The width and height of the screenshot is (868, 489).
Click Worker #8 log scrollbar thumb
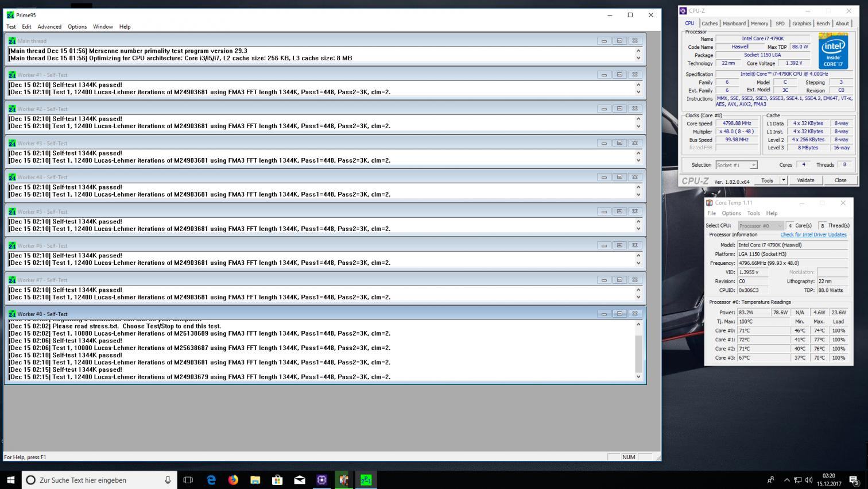638,354
